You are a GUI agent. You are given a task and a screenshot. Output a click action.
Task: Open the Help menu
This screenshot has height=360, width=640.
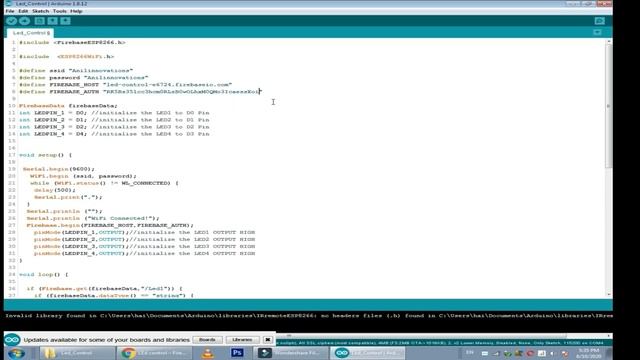76,11
